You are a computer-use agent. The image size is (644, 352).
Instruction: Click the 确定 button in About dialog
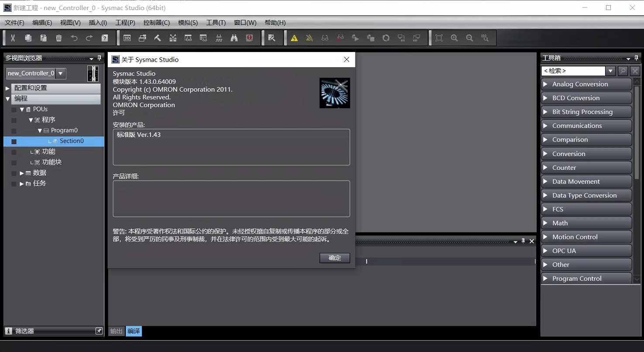[x=334, y=258]
